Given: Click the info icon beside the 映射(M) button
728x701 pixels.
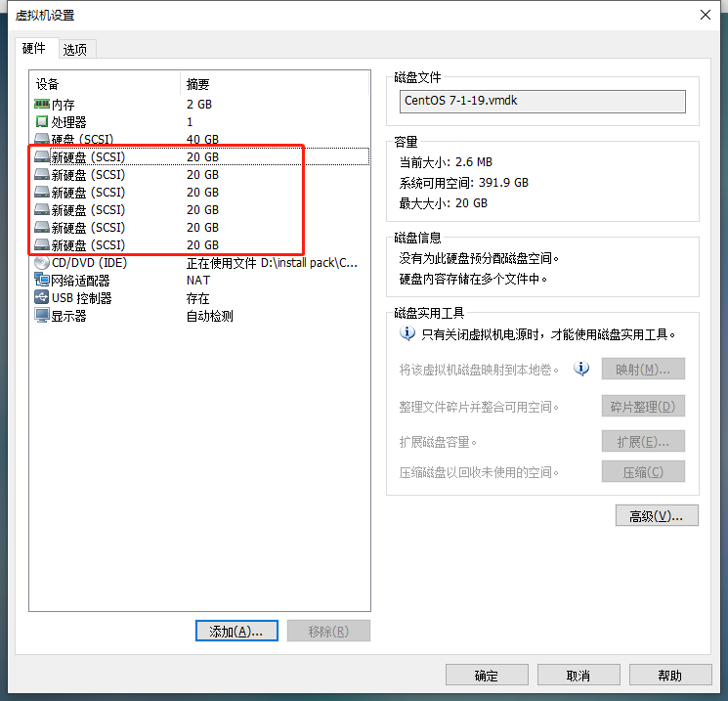Looking at the screenshot, I should point(581,369).
